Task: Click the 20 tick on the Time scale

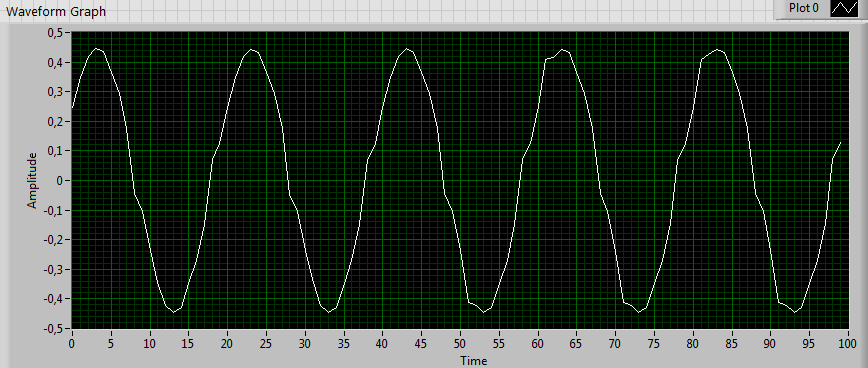Action: tap(227, 344)
